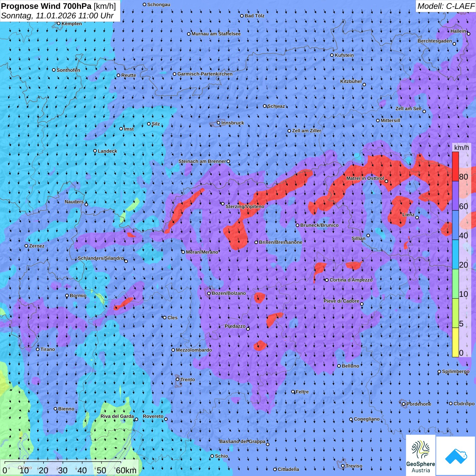The height and width of the screenshot is (476, 476).
Task: Click the Riva del Garda label
Action: point(117,416)
